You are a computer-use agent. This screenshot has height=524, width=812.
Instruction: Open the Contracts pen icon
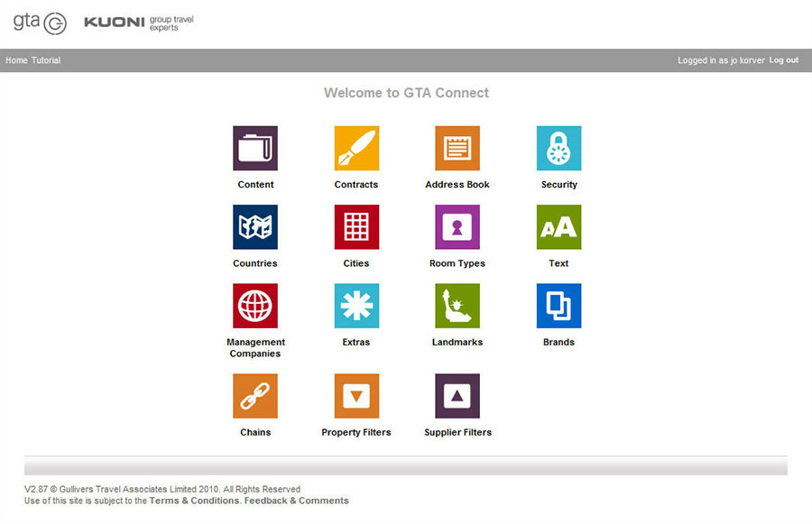[x=356, y=149]
